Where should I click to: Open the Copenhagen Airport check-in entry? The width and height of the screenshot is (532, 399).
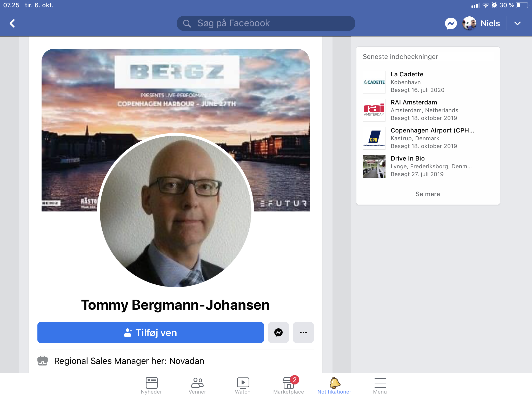click(x=432, y=130)
